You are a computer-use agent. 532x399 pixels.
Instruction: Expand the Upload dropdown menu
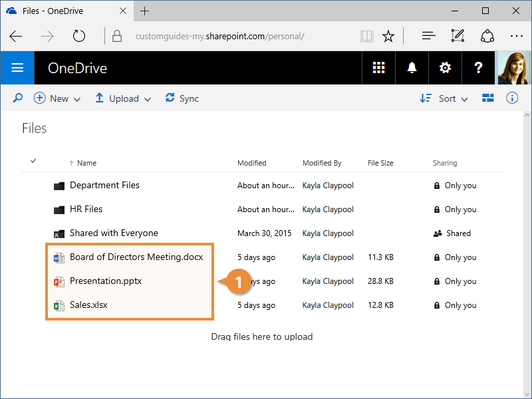pyautogui.click(x=123, y=98)
